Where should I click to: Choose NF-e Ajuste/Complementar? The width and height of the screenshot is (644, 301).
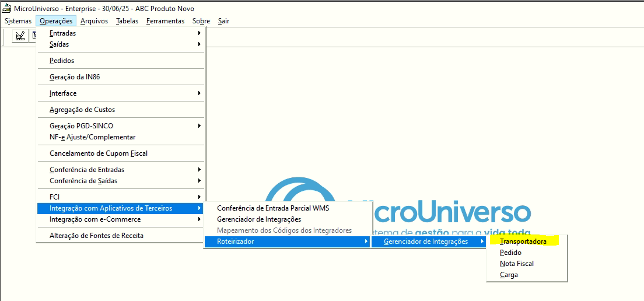(121, 137)
